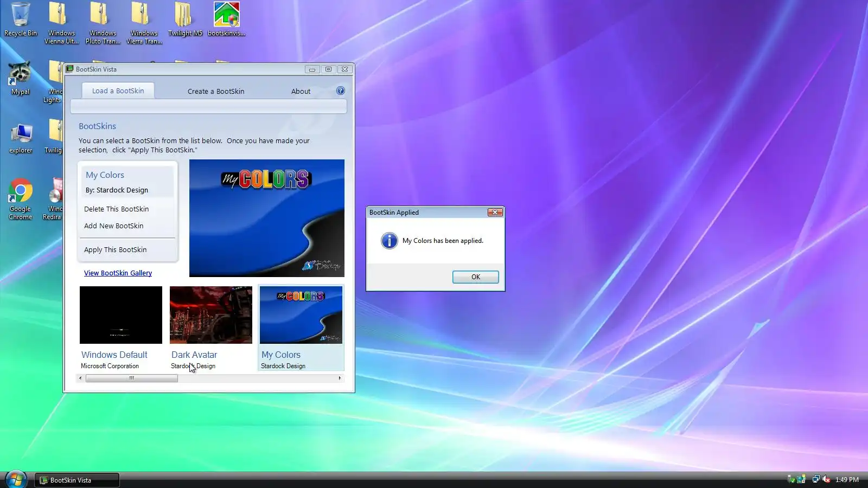This screenshot has width=868, height=488.
Task: Select the explorer desktop shortcut
Action: (21, 138)
